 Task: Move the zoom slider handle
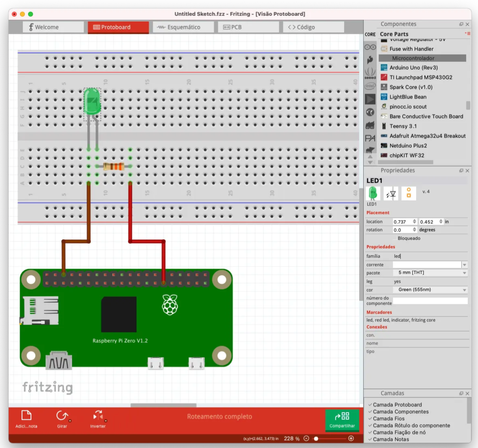[x=316, y=439]
